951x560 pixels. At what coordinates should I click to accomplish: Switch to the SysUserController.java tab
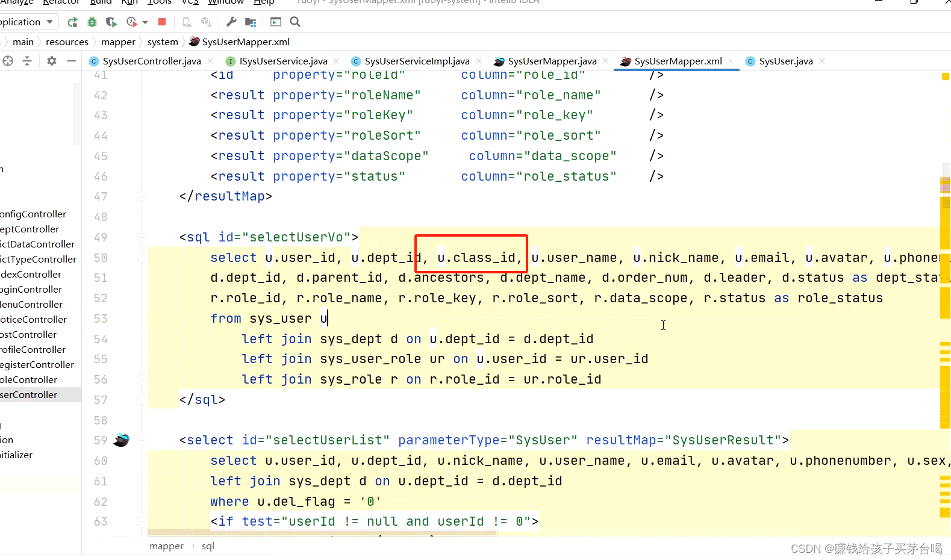[152, 61]
